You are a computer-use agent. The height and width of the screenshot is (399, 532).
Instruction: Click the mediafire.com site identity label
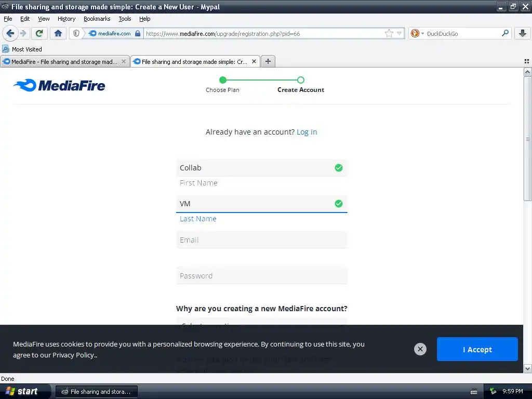[114, 33]
